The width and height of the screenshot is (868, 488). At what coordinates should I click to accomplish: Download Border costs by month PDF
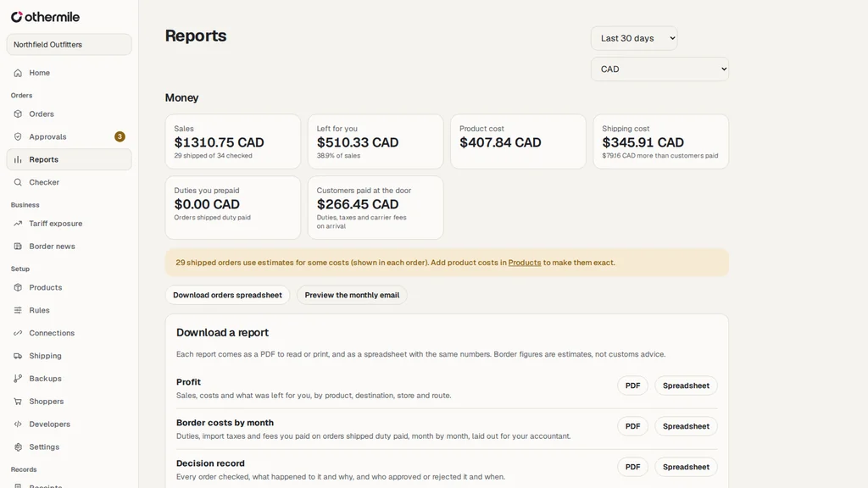click(x=632, y=426)
